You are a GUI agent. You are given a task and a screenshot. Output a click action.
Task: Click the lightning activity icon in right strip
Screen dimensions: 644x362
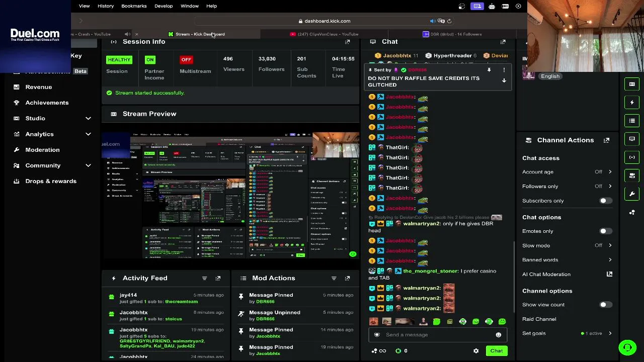pos(632,103)
